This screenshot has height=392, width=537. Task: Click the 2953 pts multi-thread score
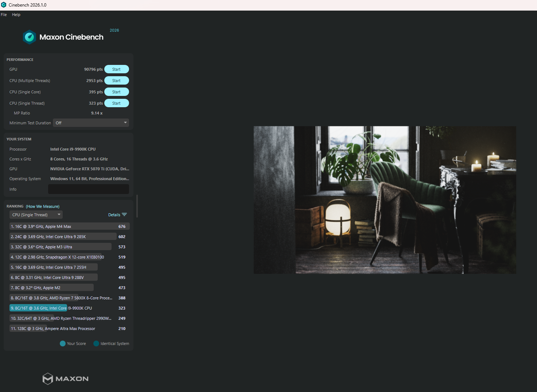click(x=94, y=81)
